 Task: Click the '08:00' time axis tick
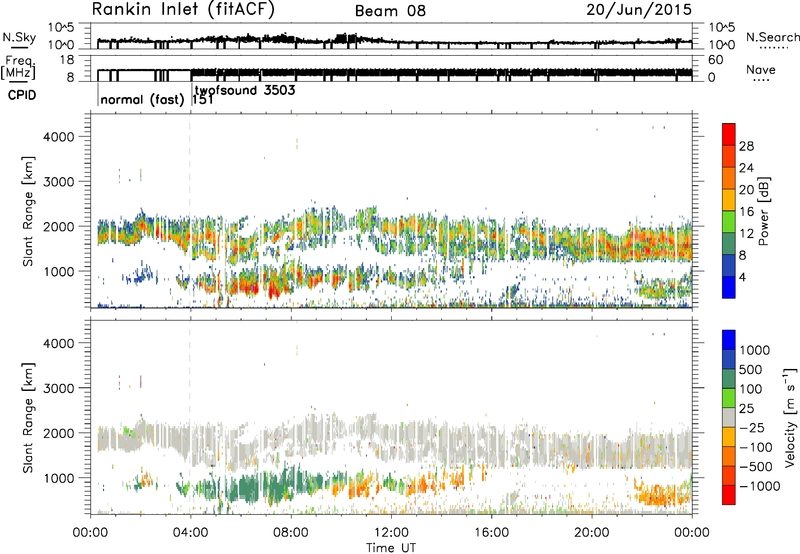(x=291, y=533)
